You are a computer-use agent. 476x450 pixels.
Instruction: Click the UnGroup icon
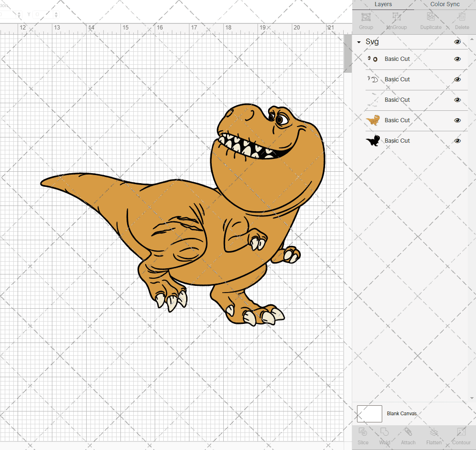397,17
